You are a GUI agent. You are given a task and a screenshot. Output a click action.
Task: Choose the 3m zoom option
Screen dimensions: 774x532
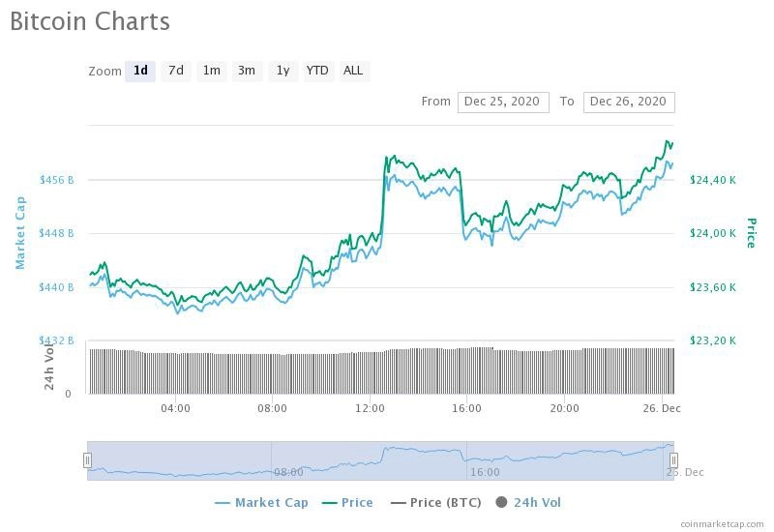[247, 71]
